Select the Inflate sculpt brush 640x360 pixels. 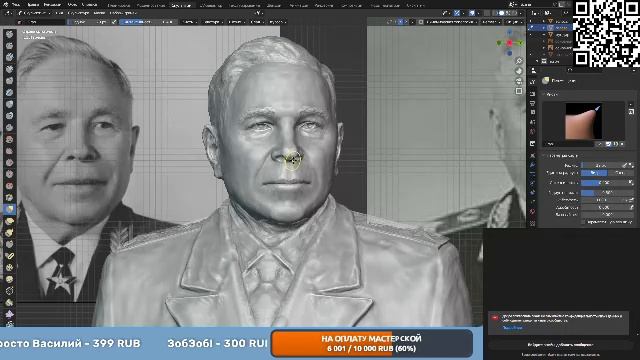[x=10, y=104]
